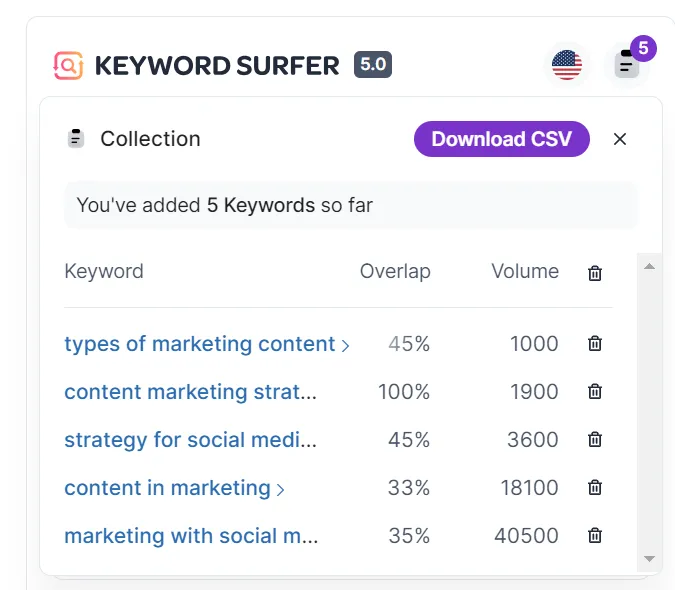Click the scrollbar down arrow
Image resolution: width=675 pixels, height=590 pixels.
tap(649, 559)
